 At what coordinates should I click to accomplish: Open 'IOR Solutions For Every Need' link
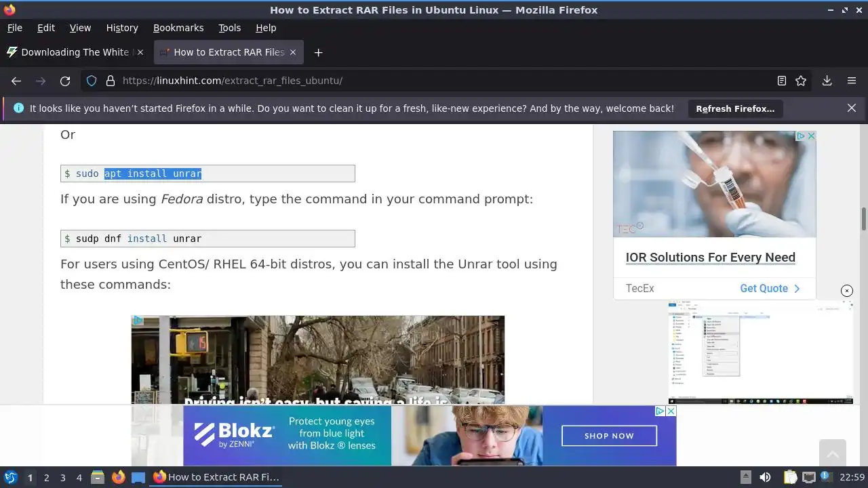710,258
